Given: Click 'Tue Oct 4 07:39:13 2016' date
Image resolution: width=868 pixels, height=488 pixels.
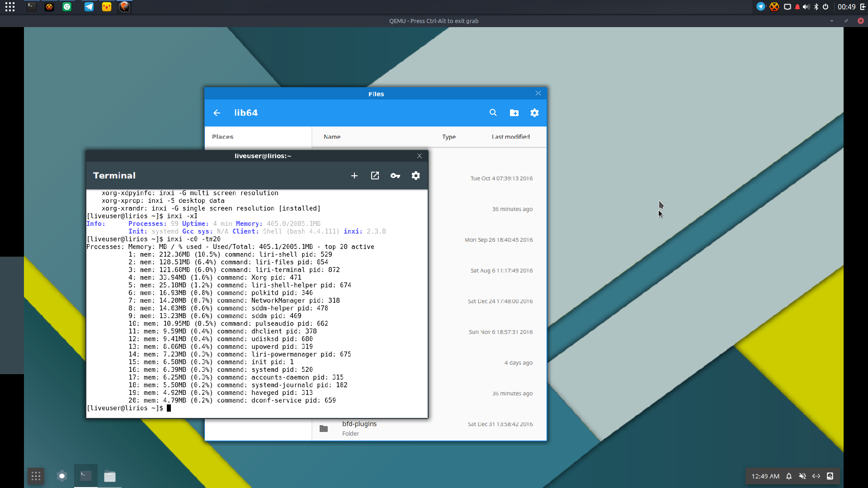Looking at the screenshot, I should pyautogui.click(x=501, y=178).
